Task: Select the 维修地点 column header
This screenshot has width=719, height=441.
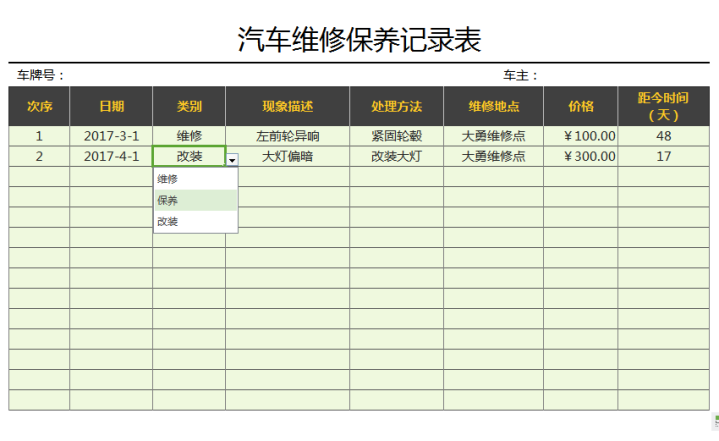Action: [493, 106]
